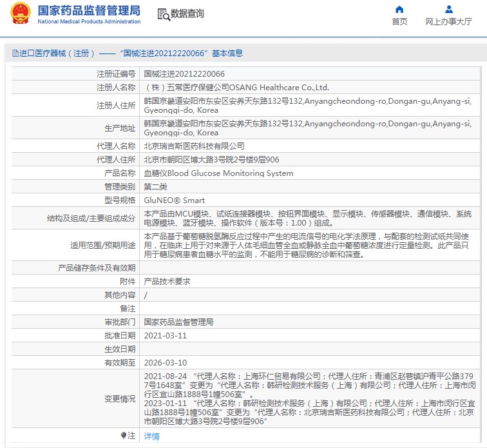Select registration number 国械注进20212220066 cell
This screenshot has height=448, width=487.
184,74
